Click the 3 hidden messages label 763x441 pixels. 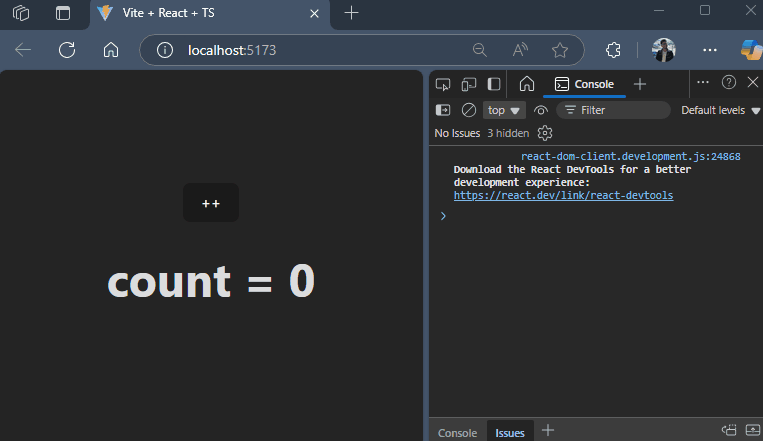click(x=508, y=133)
